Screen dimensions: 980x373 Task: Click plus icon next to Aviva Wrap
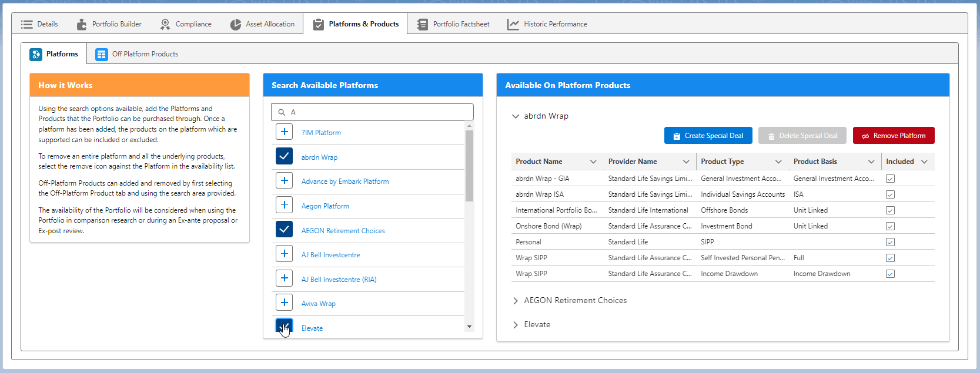(285, 303)
